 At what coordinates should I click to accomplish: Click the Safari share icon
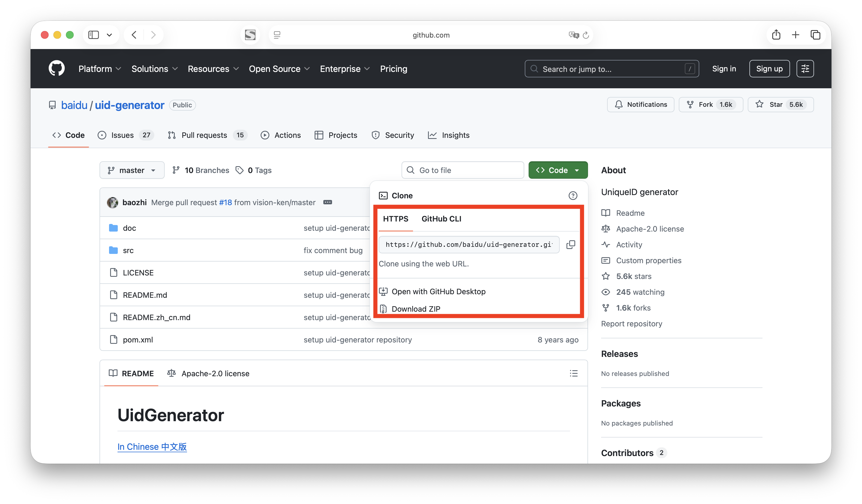point(776,35)
